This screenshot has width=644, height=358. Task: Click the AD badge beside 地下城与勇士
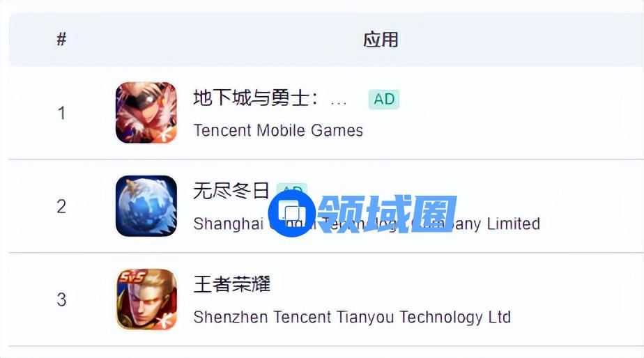point(384,99)
